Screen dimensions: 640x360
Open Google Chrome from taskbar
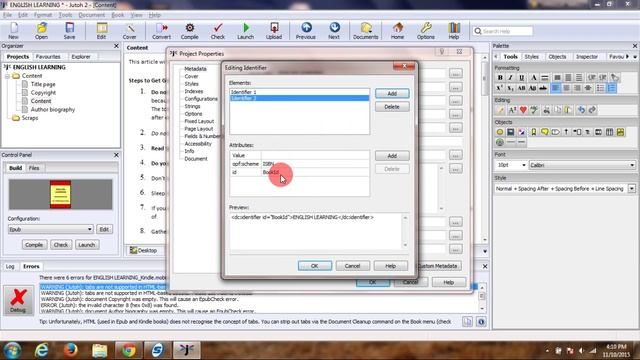129,350
